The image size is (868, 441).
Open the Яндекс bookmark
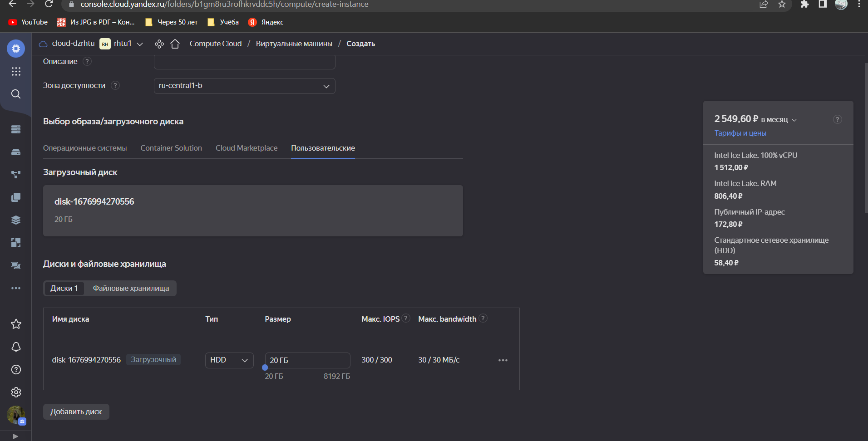click(266, 22)
